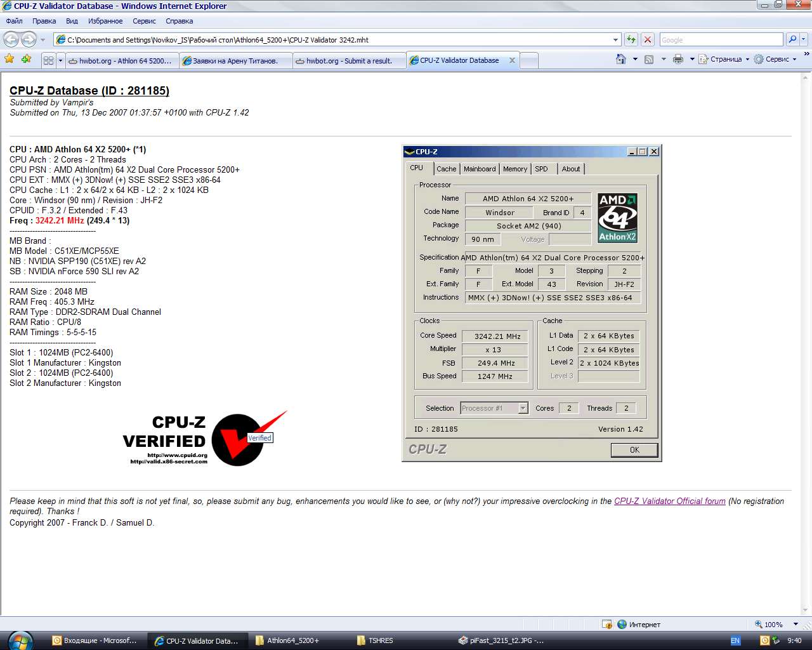
Task: Click the green arrow tray icon beside the Outlook one
Action: click(x=775, y=640)
